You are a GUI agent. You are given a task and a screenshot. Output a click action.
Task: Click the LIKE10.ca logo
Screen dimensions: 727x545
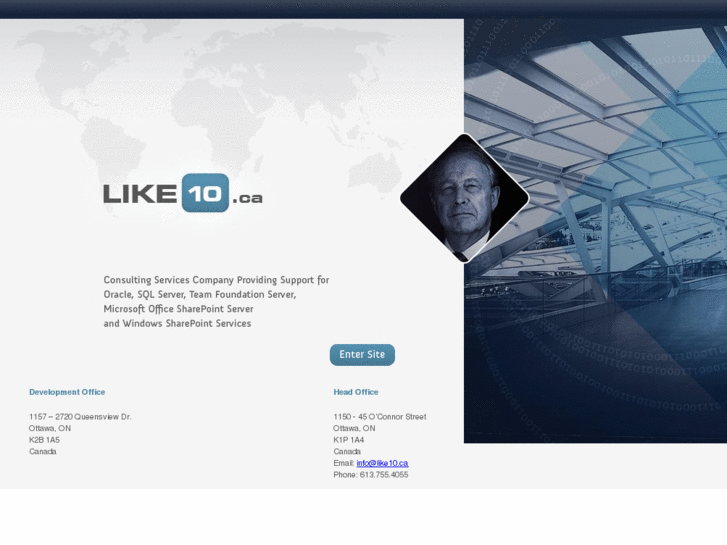tap(183, 193)
